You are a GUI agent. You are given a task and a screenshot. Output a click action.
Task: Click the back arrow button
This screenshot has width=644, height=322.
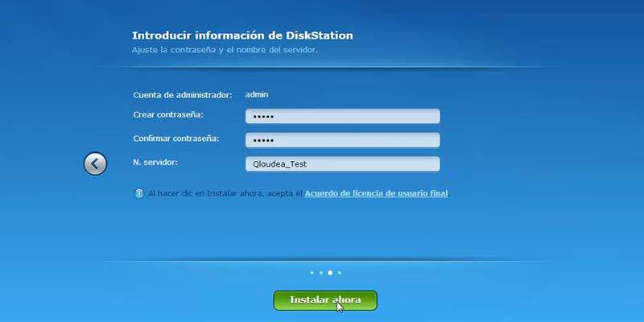95,164
